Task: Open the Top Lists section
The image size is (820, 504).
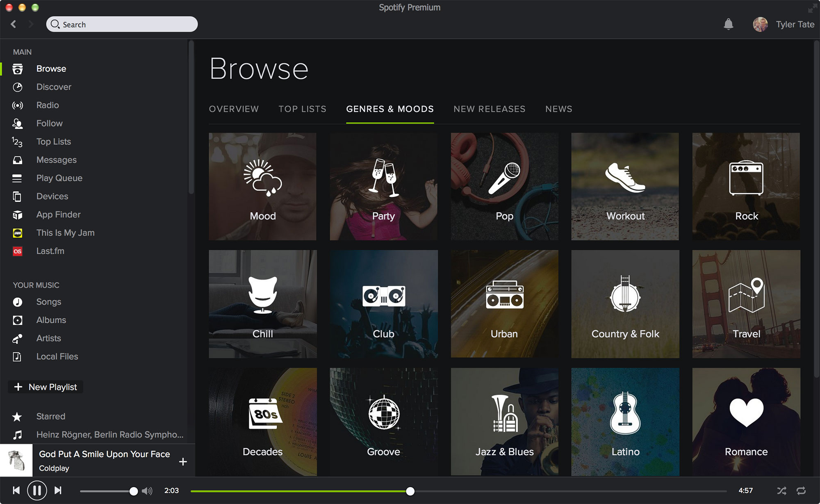Action: click(x=302, y=108)
